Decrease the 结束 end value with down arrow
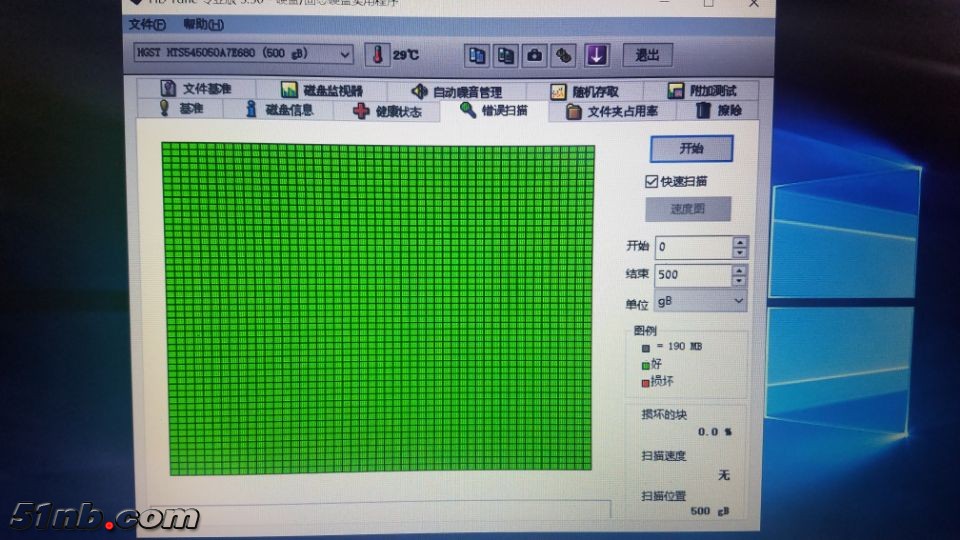The image size is (960, 540). click(740, 280)
